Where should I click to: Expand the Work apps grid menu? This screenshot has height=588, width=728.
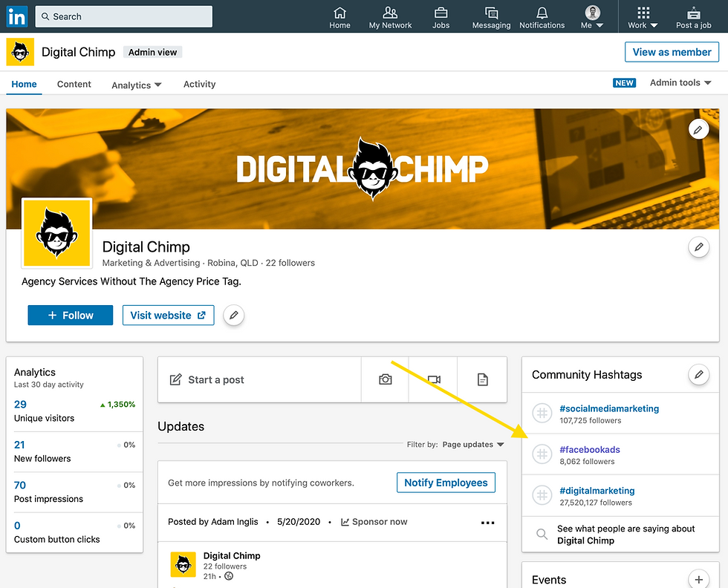tap(643, 18)
